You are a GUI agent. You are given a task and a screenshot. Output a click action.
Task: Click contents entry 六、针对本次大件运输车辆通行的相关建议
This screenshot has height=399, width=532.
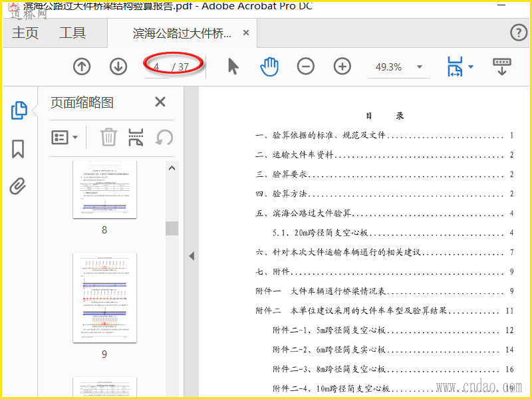(384, 253)
